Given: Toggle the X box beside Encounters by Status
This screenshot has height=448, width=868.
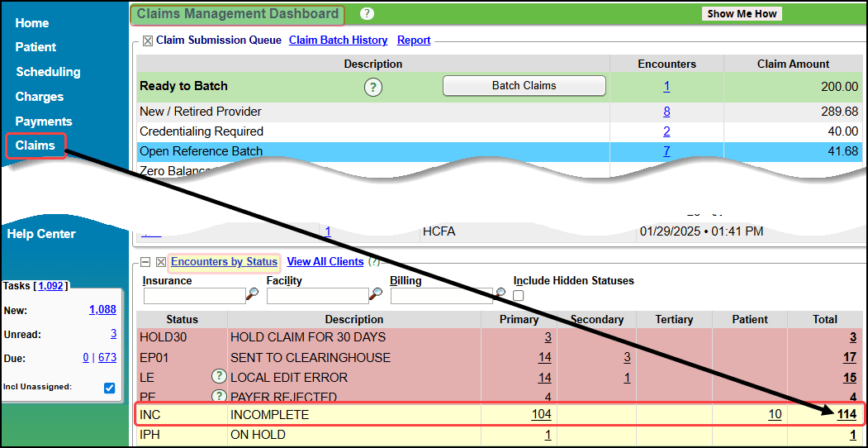Looking at the screenshot, I should [161, 262].
